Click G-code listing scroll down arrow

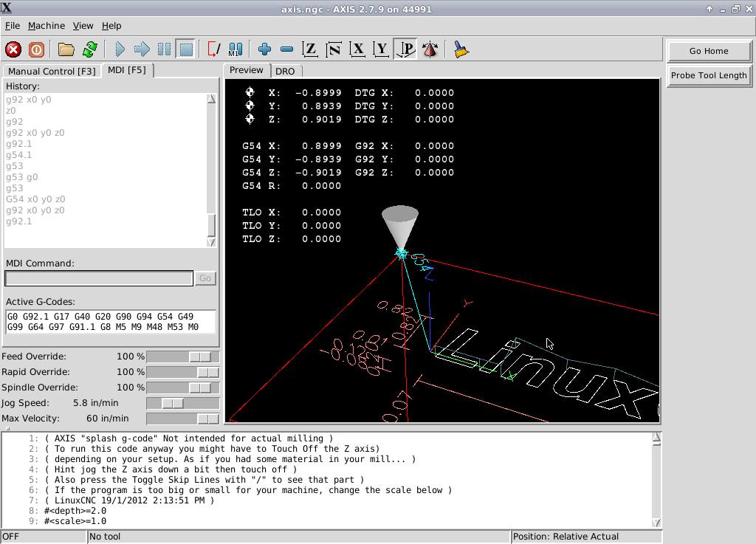pos(656,523)
